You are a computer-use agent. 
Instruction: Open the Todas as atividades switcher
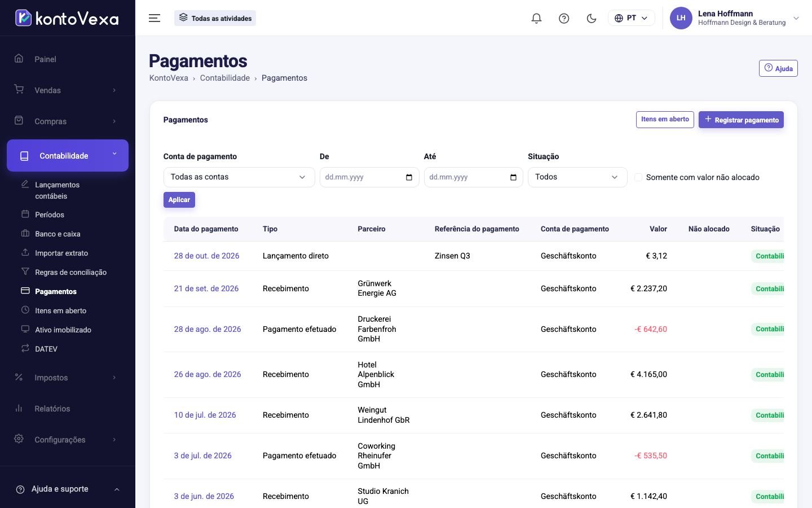pos(215,18)
